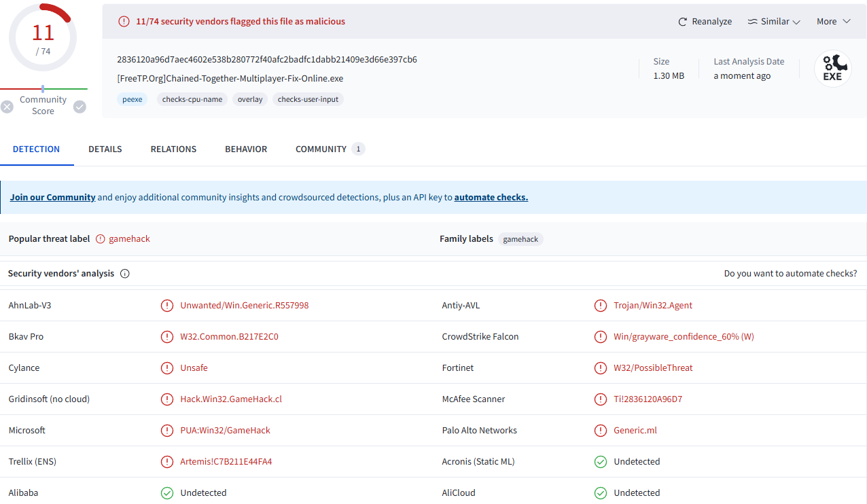Select the peexe tag
This screenshot has height=504, width=867.
point(132,99)
